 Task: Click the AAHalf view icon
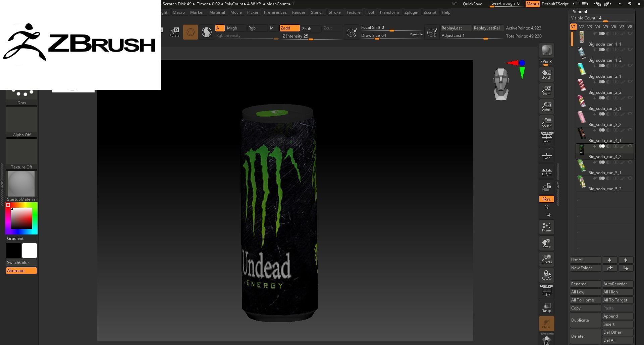[x=546, y=123]
